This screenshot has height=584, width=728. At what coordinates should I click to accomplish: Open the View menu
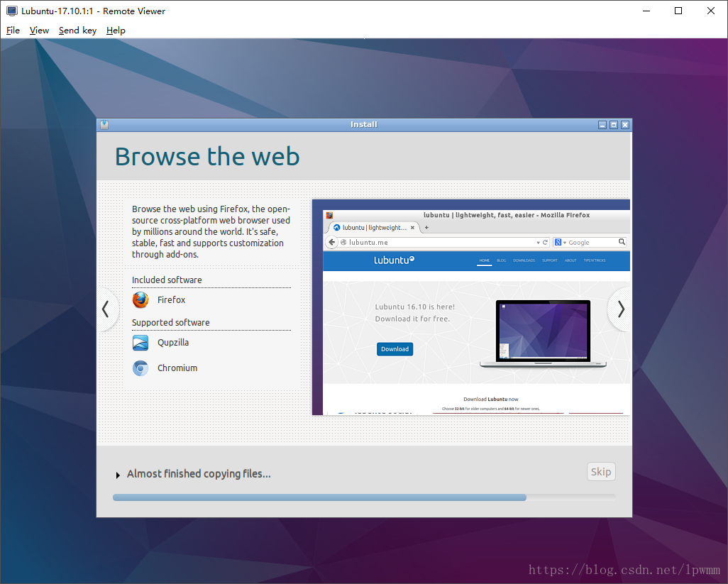[39, 31]
